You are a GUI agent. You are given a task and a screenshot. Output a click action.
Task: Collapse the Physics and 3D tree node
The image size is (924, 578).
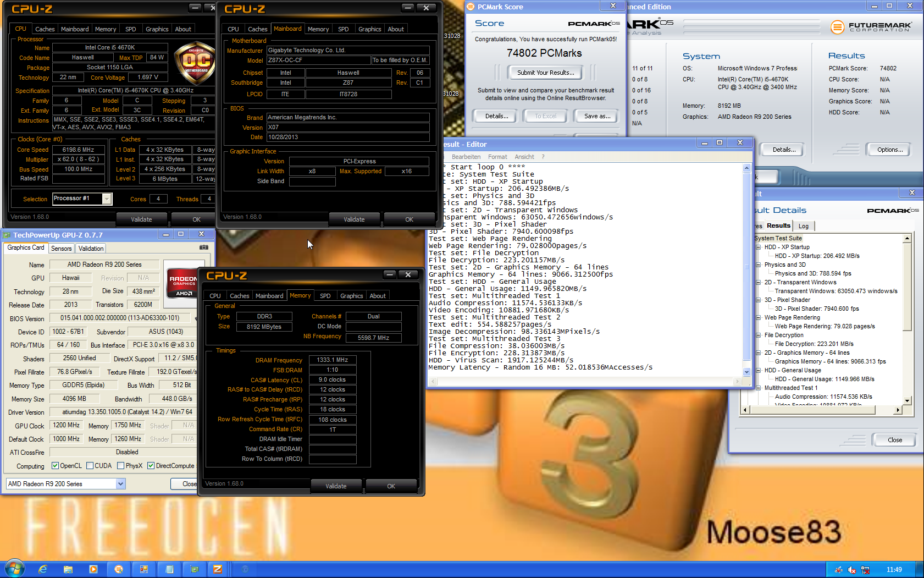[759, 265]
